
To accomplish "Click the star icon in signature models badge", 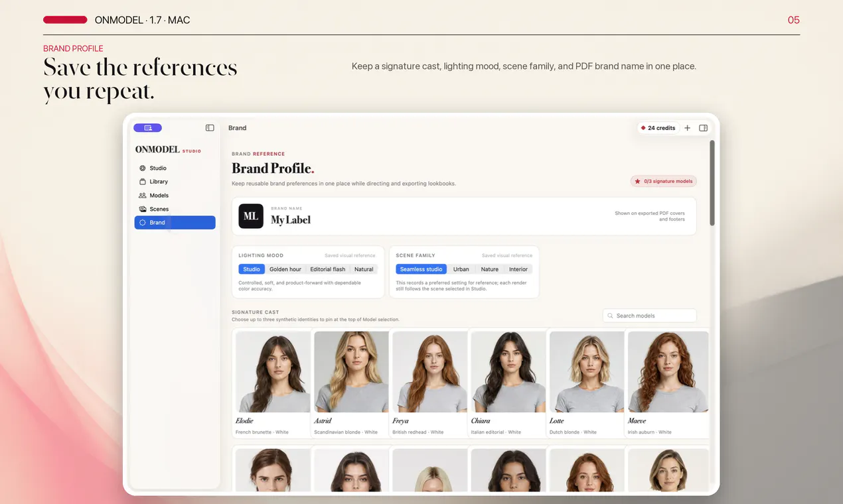I will point(638,181).
